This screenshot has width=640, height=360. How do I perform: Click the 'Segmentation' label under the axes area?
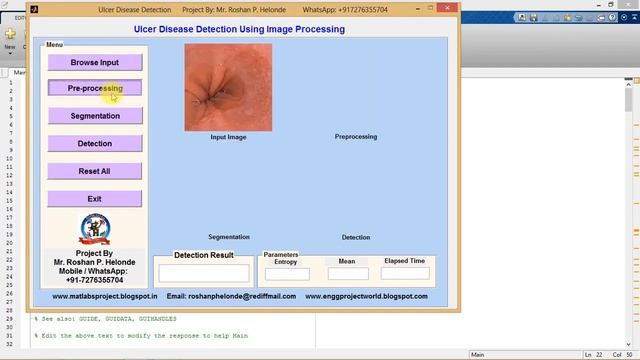click(x=229, y=237)
